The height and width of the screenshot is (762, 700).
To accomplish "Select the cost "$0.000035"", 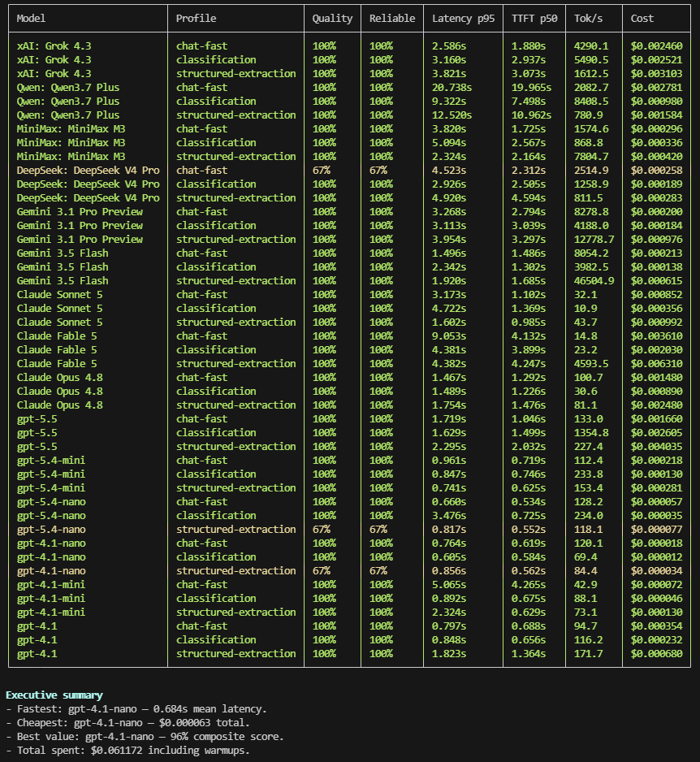I will (656, 516).
